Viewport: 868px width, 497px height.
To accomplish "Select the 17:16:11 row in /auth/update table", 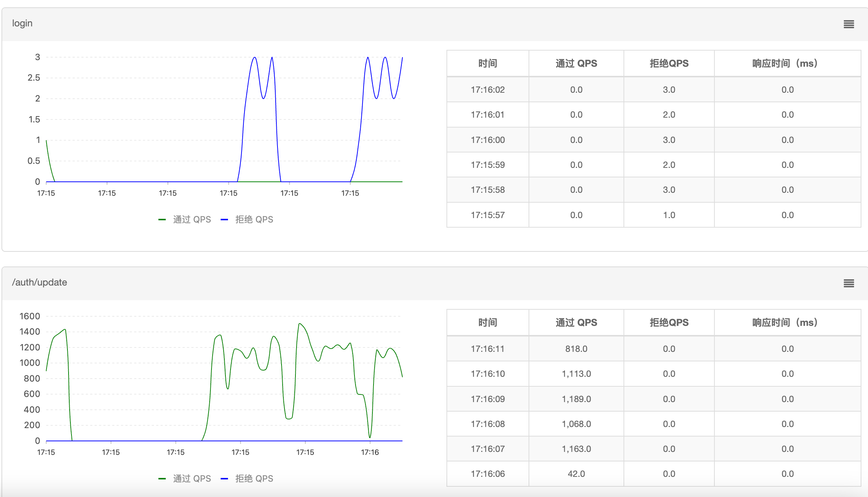I will (x=488, y=349).
